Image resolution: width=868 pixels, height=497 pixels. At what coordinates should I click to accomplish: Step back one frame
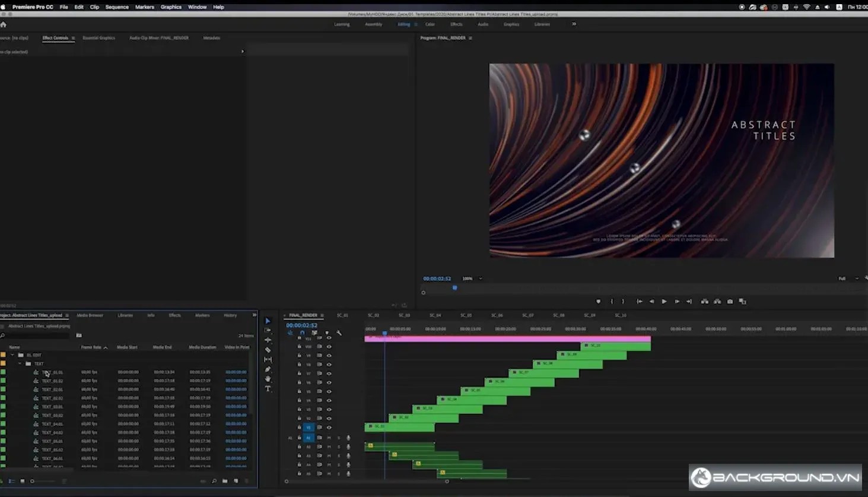pyautogui.click(x=651, y=302)
